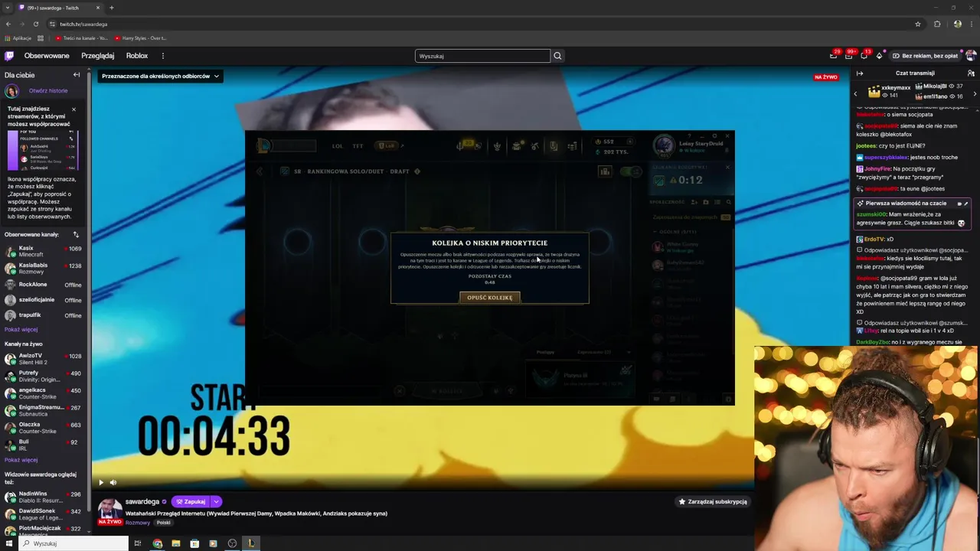Expand the Przeznaczone dla określonych odbiorców dropdown
The image size is (980, 551).
160,76
